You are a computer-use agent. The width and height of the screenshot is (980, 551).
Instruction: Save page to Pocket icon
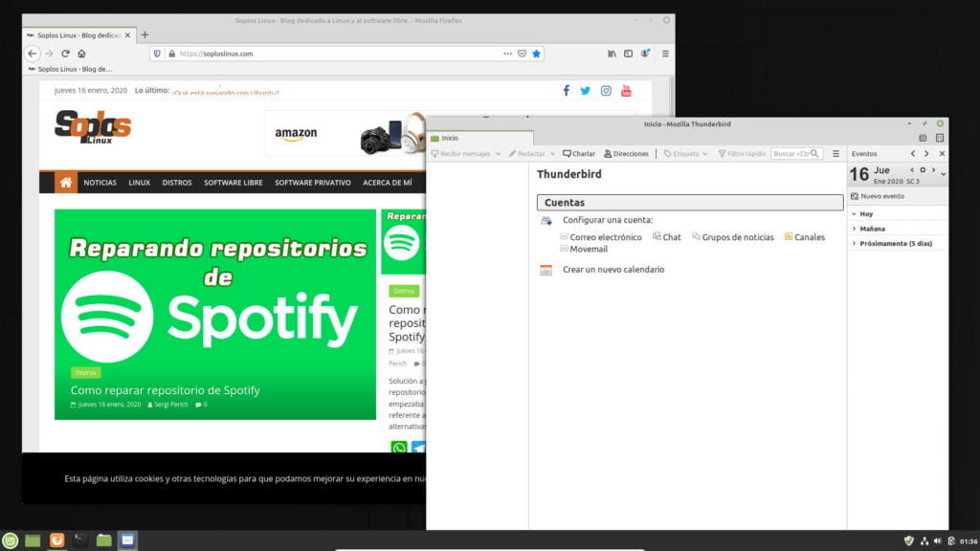pyautogui.click(x=522, y=54)
